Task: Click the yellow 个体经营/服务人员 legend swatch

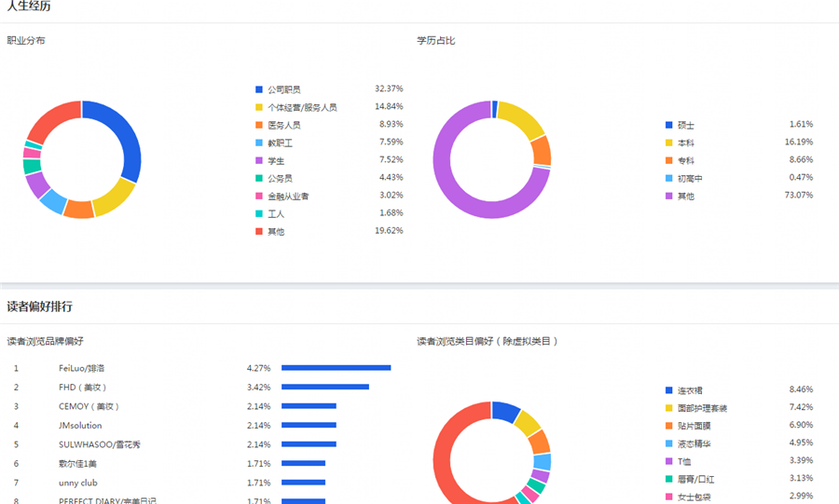Action: tap(259, 107)
